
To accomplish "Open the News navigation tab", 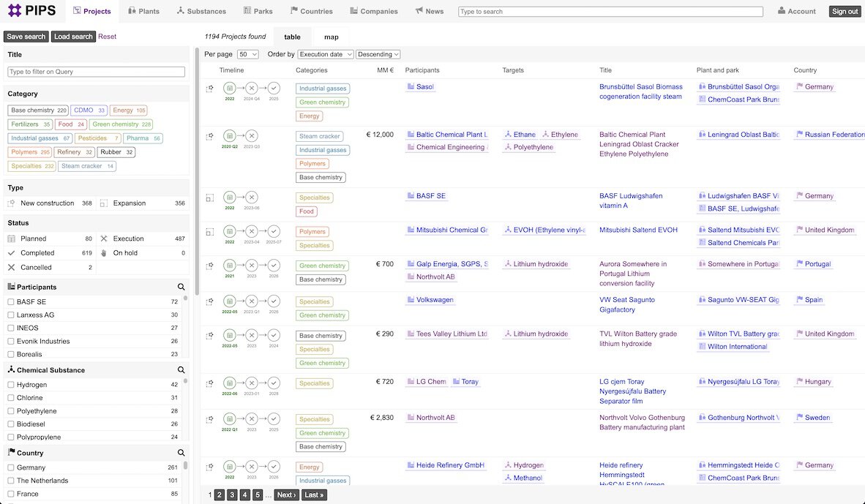I will pyautogui.click(x=429, y=11).
